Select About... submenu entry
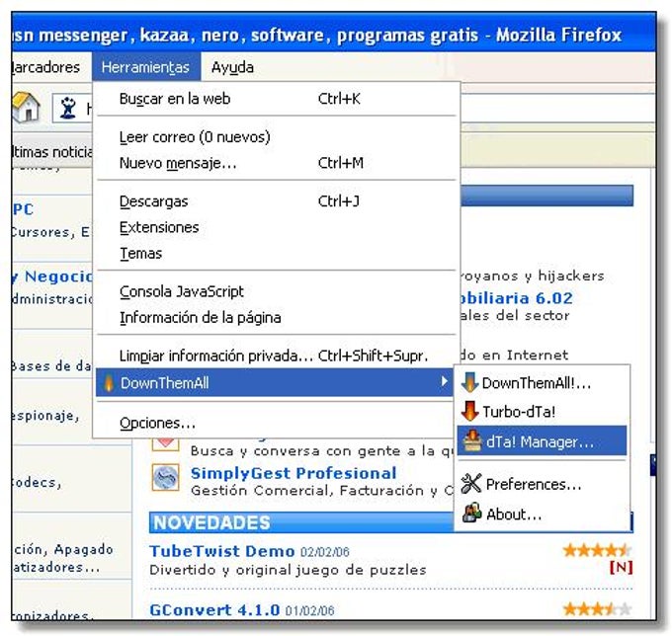This screenshot has width=672, height=636. click(543, 514)
